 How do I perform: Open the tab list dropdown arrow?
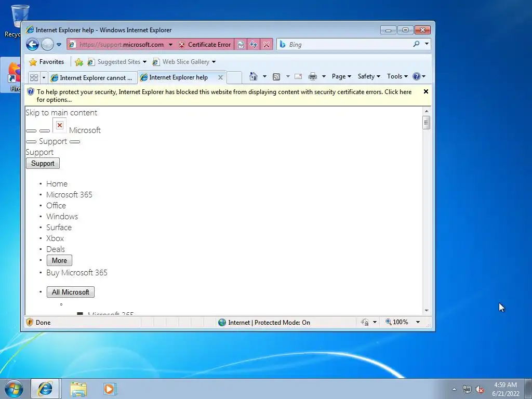[44, 78]
